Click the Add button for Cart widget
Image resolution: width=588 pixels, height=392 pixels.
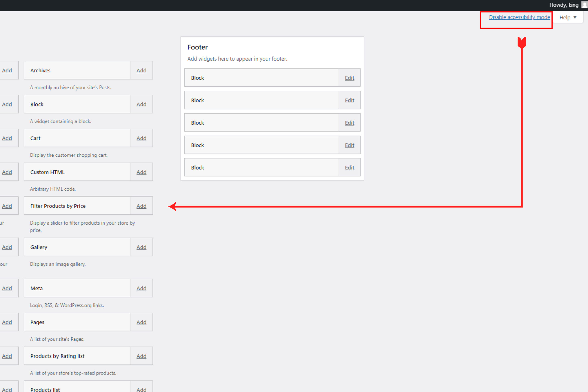coord(141,138)
